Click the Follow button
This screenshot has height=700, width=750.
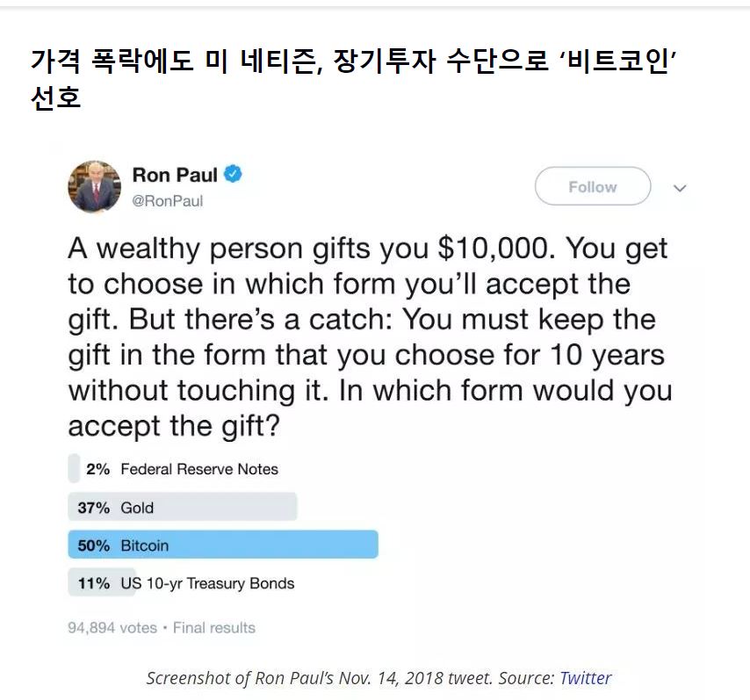[x=593, y=186]
